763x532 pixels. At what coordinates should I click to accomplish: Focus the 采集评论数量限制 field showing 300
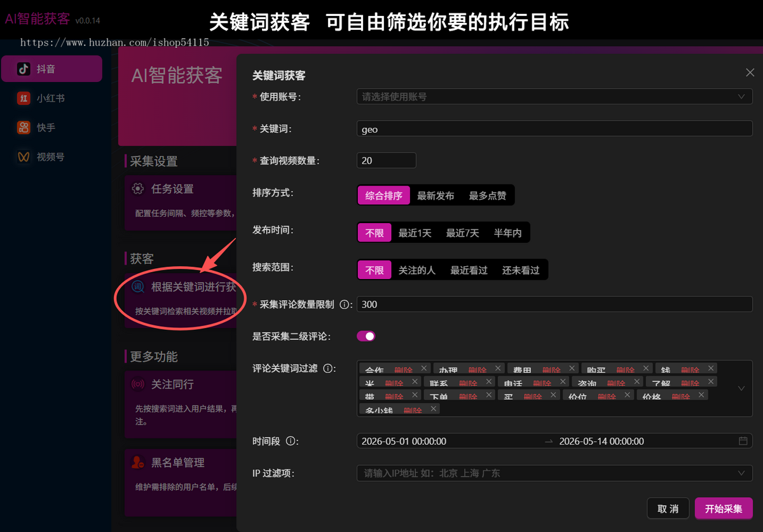(554, 304)
